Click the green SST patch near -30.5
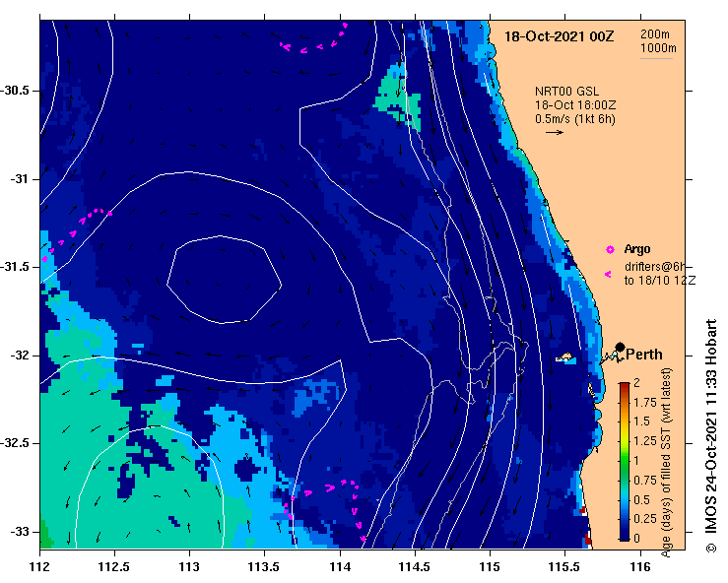728x583 pixels. (396, 98)
